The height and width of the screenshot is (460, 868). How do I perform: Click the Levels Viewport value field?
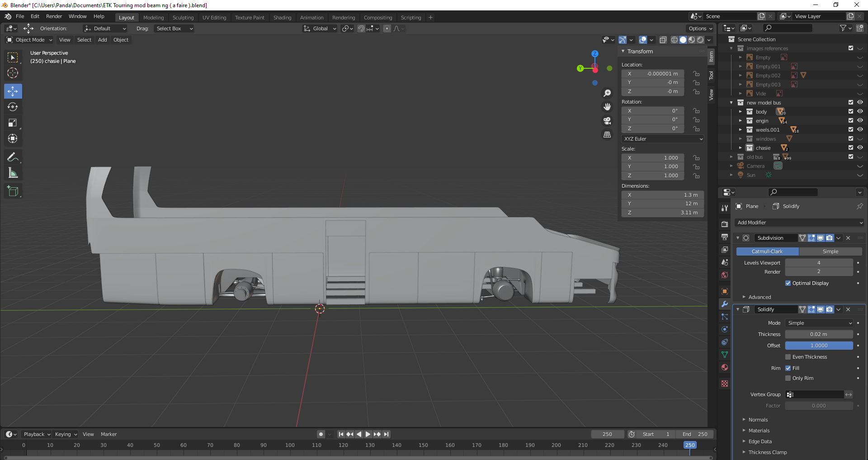pyautogui.click(x=819, y=263)
